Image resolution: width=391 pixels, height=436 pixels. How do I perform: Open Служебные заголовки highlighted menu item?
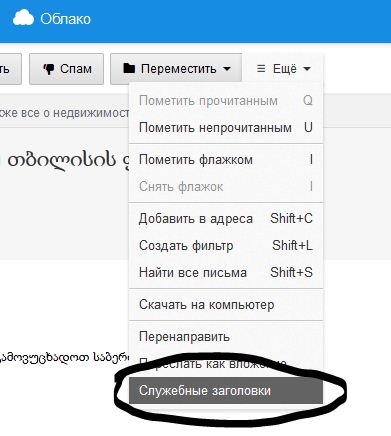coord(226,390)
